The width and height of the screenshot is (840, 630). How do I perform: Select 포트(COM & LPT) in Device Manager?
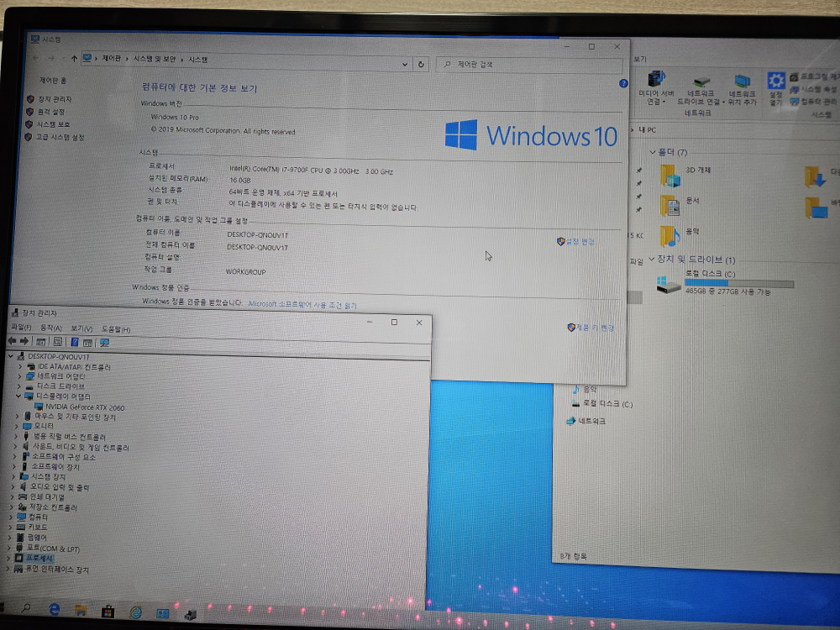click(53, 549)
